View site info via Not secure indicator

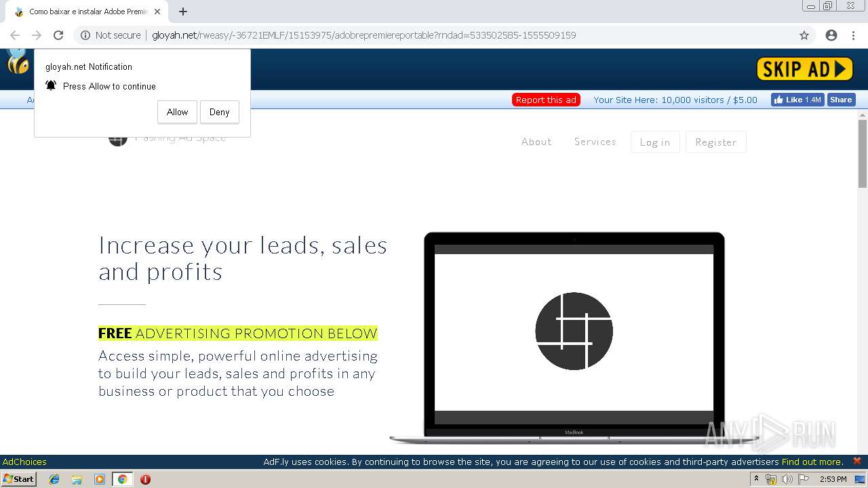pyautogui.click(x=111, y=35)
